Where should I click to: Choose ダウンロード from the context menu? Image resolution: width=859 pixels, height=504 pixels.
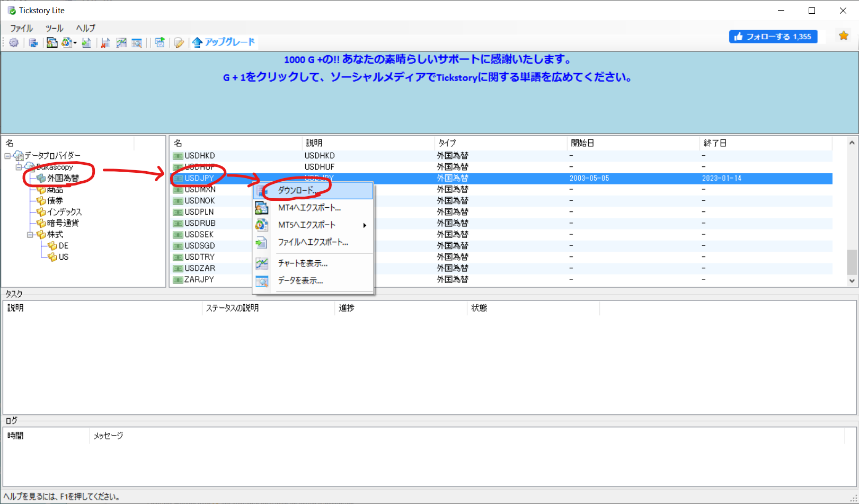[x=314, y=190]
